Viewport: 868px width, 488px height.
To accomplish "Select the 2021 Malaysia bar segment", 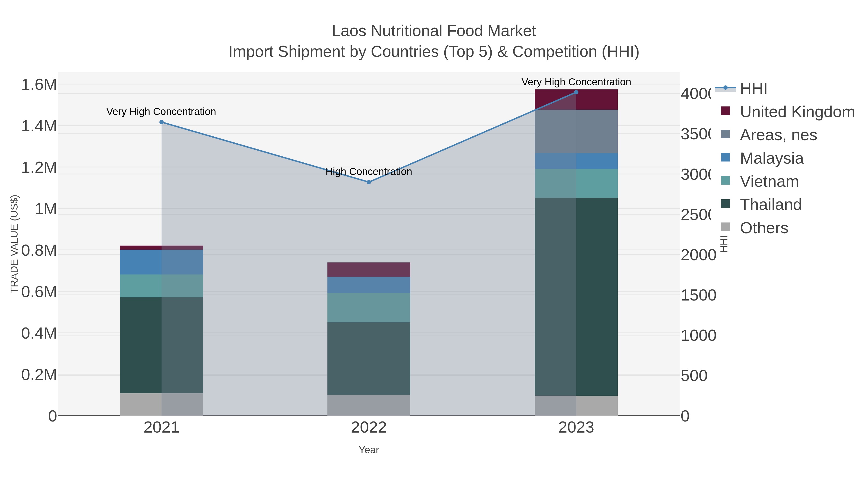I will tap(161, 262).
